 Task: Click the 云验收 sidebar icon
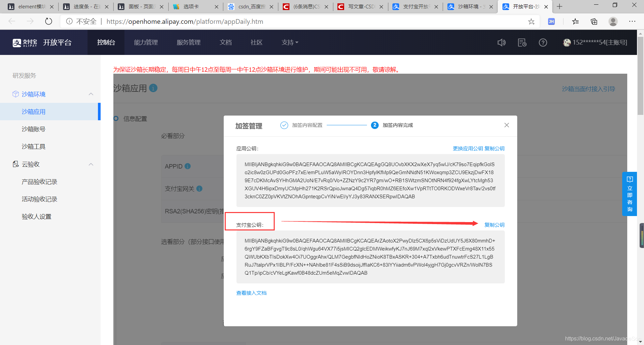(15, 164)
